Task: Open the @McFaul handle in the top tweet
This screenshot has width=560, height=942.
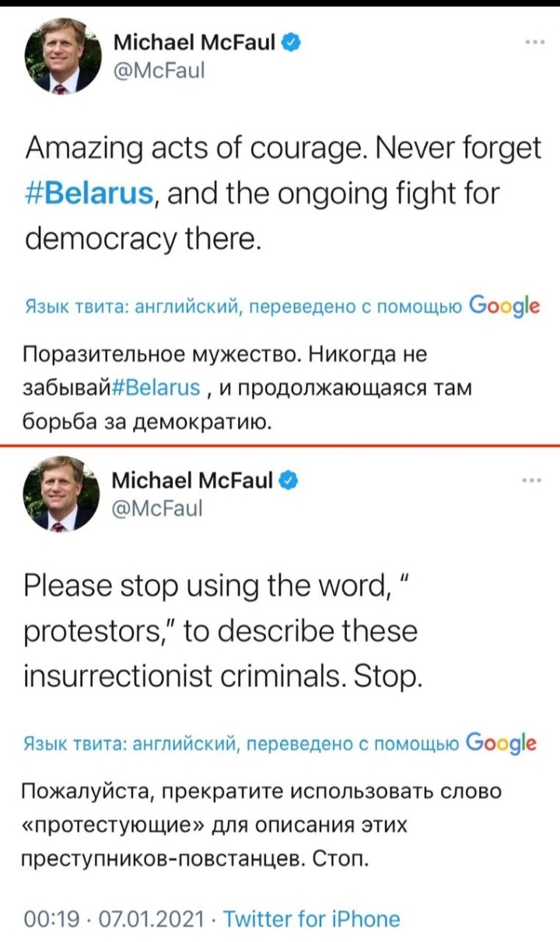Action: (159, 72)
